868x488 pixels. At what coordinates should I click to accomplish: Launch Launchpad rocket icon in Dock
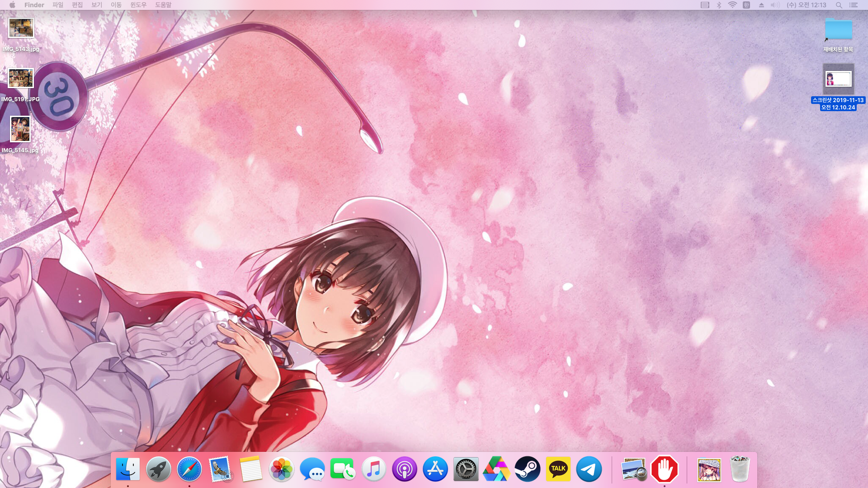click(x=159, y=469)
